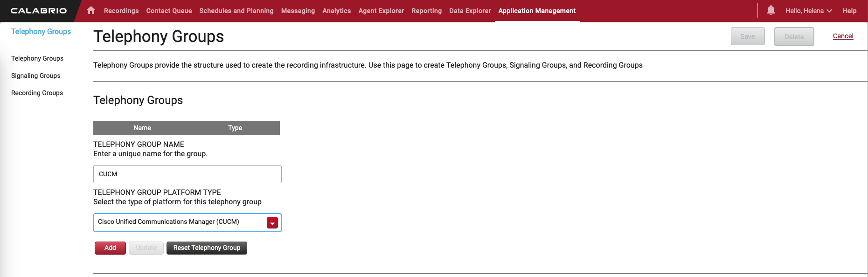Open Recording Groups from sidebar
Screen dimensions: 868x277
[x=37, y=93]
